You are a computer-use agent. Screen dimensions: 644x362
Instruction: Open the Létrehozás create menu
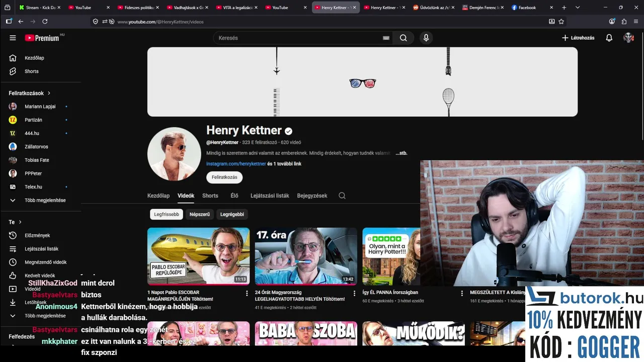tap(578, 38)
